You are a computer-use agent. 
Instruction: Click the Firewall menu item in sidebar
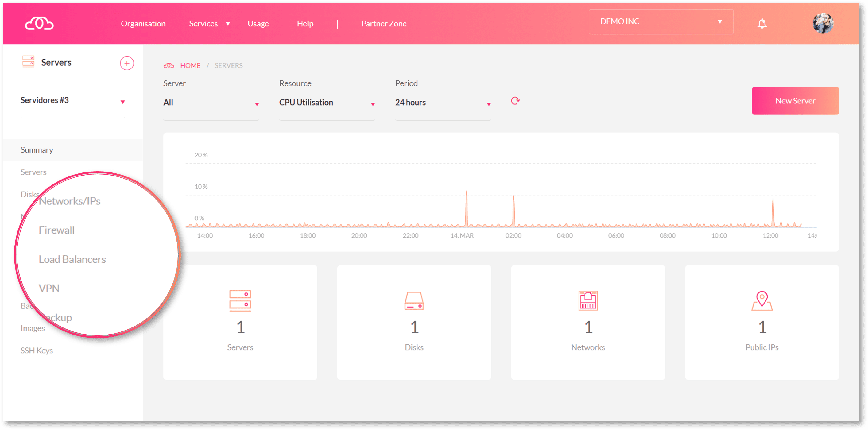[56, 230]
